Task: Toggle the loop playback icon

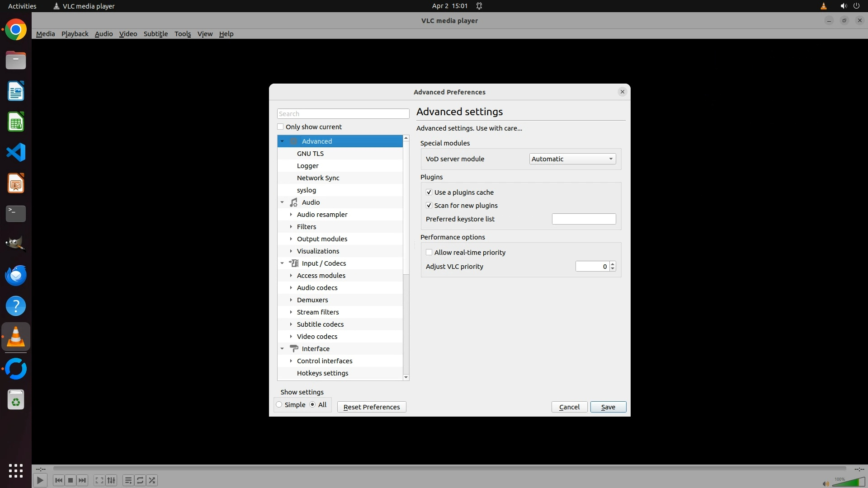Action: (x=140, y=480)
